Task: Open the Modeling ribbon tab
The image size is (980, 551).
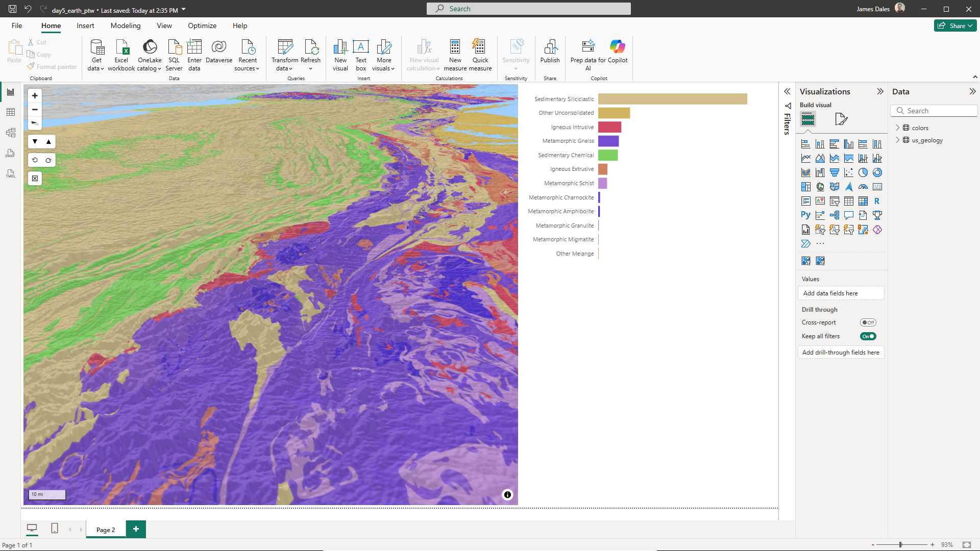Action: pyautogui.click(x=125, y=26)
